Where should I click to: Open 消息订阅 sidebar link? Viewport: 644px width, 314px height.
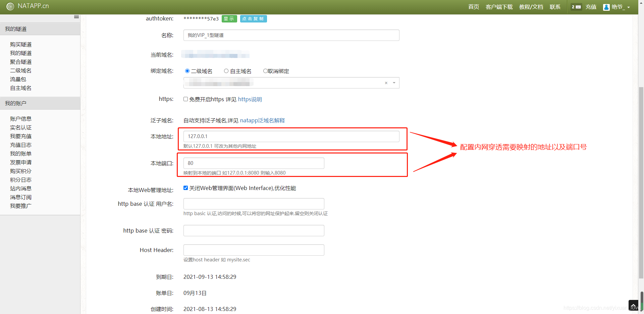tap(21, 197)
